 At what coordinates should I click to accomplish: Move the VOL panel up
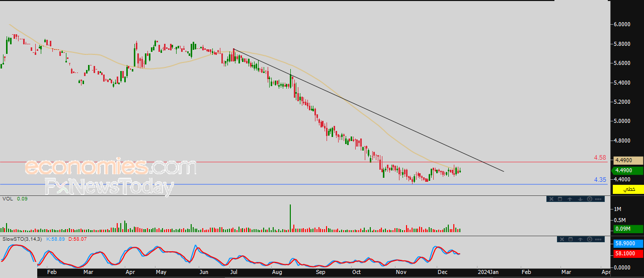point(570,199)
